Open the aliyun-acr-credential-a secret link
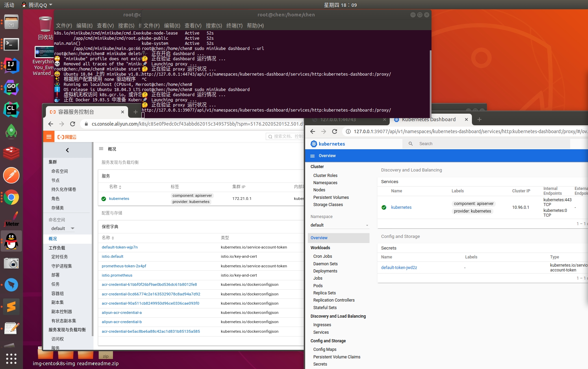This screenshot has height=369, width=588. coord(122,313)
